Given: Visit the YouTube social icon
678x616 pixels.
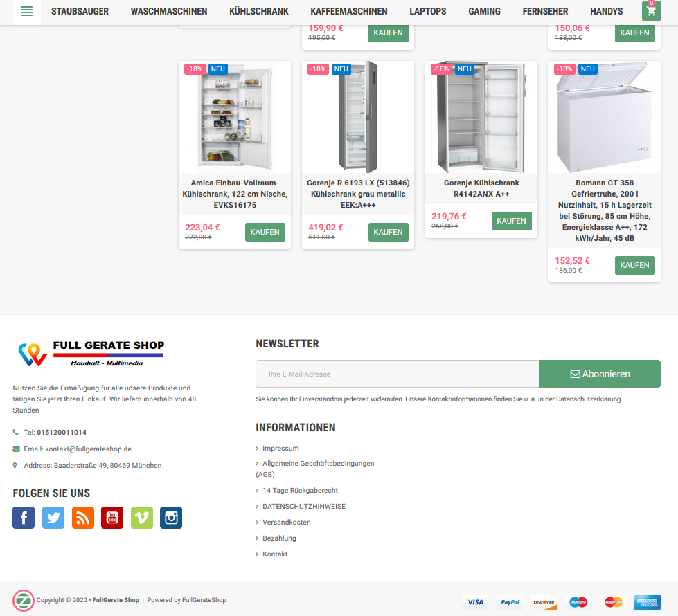Looking at the screenshot, I should point(112,518).
